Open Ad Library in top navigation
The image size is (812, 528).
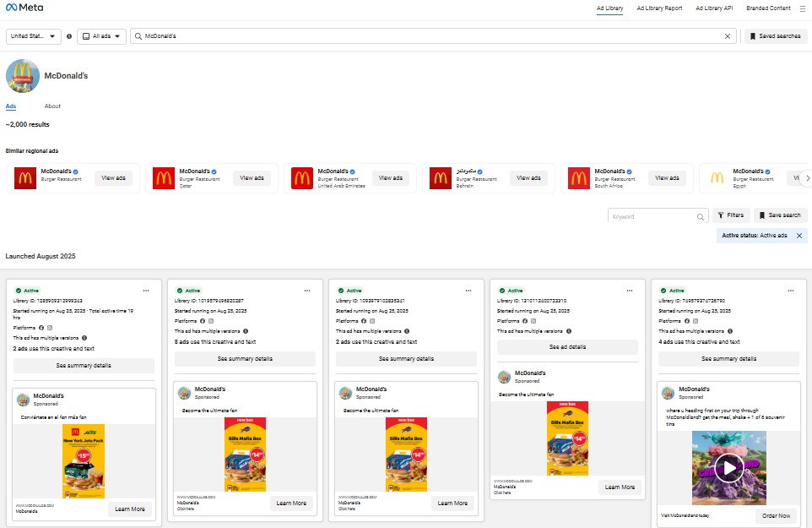coord(609,8)
